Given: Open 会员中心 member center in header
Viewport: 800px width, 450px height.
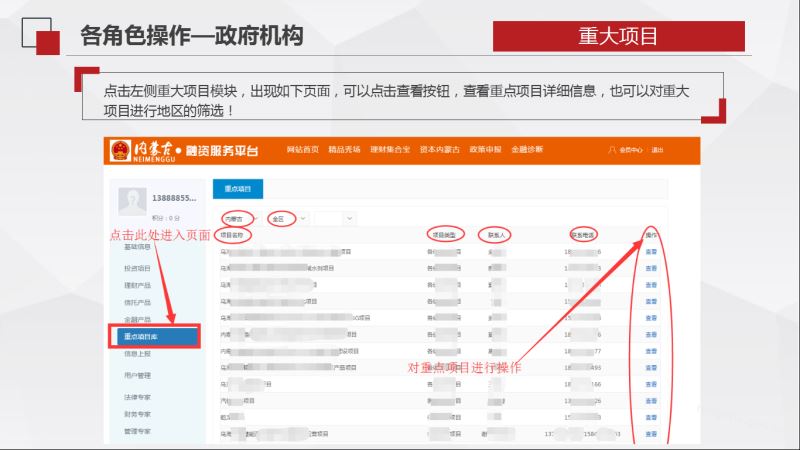Looking at the screenshot, I should coord(632,150).
